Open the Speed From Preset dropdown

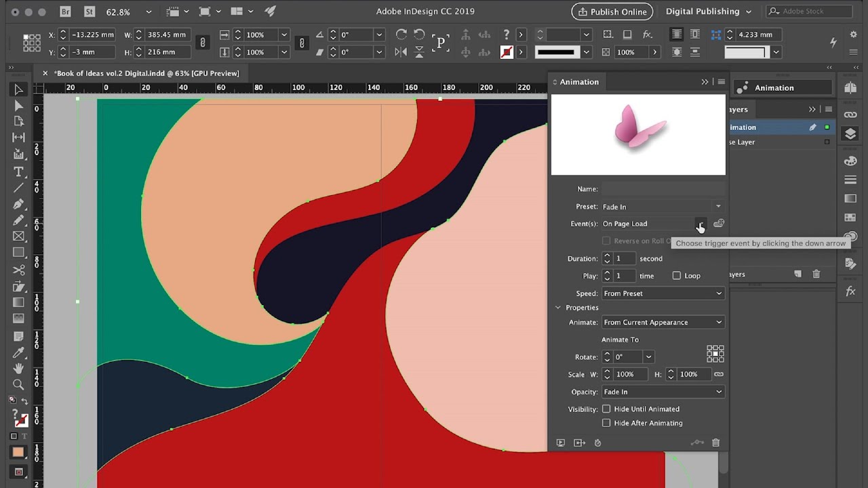click(x=663, y=293)
